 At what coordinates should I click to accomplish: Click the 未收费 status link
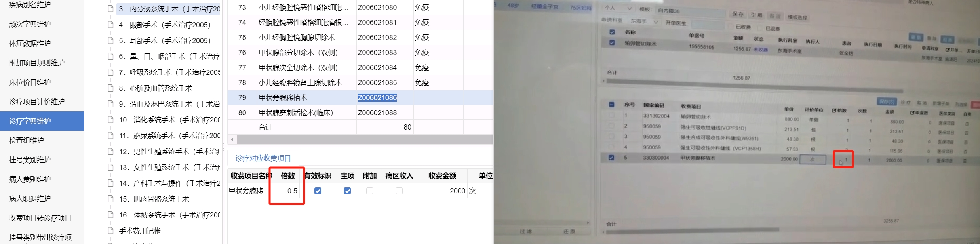click(x=760, y=50)
